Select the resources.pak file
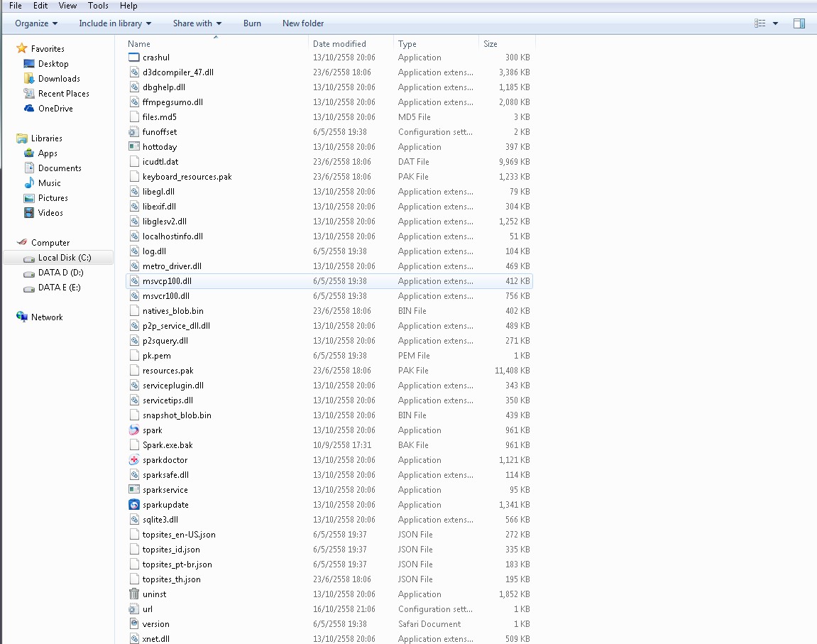 click(x=329, y=371)
